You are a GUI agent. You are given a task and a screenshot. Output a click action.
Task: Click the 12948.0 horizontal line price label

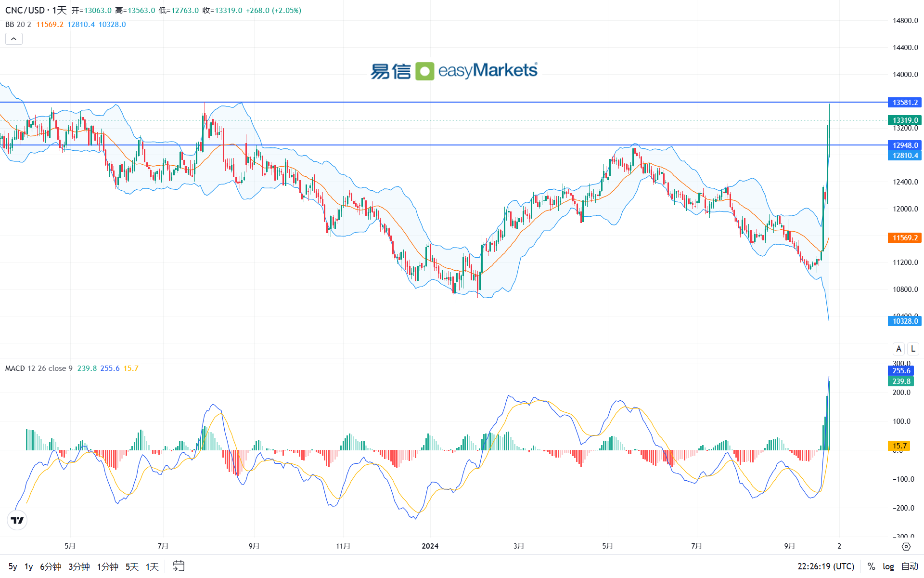(x=905, y=145)
